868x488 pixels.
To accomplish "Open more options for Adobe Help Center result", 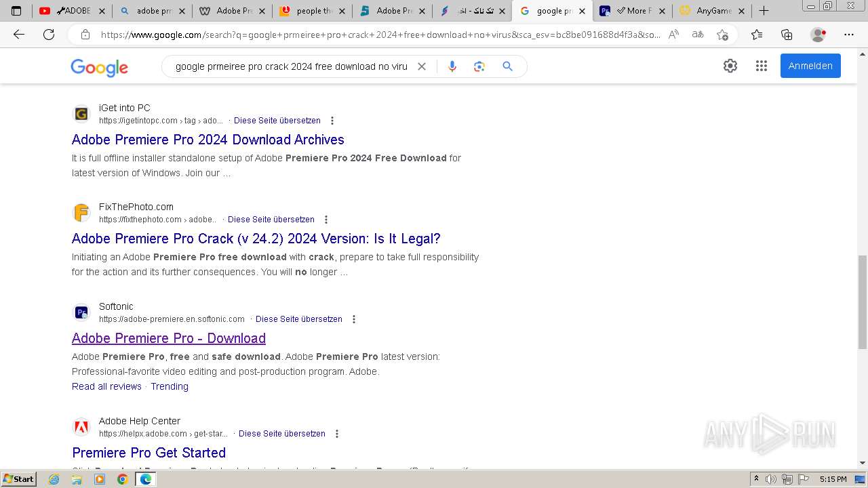I will [337, 434].
